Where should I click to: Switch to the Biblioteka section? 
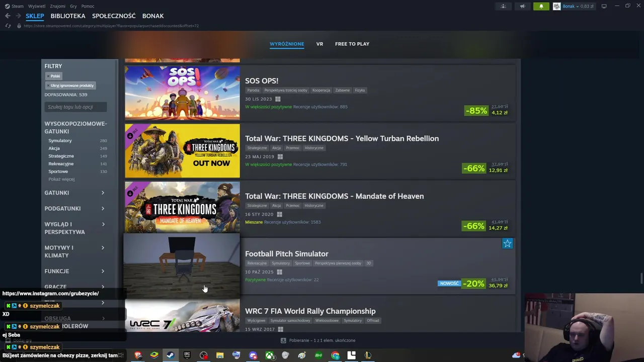point(68,16)
